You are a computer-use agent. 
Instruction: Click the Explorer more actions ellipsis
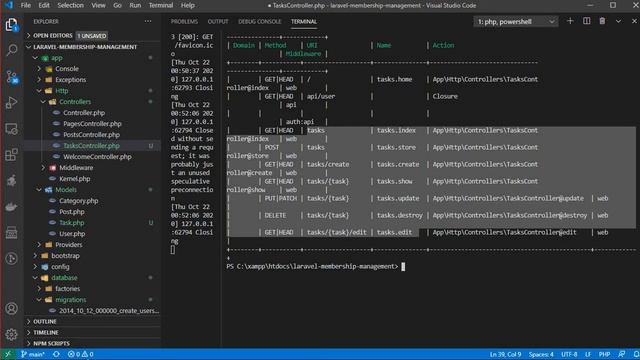pos(148,21)
